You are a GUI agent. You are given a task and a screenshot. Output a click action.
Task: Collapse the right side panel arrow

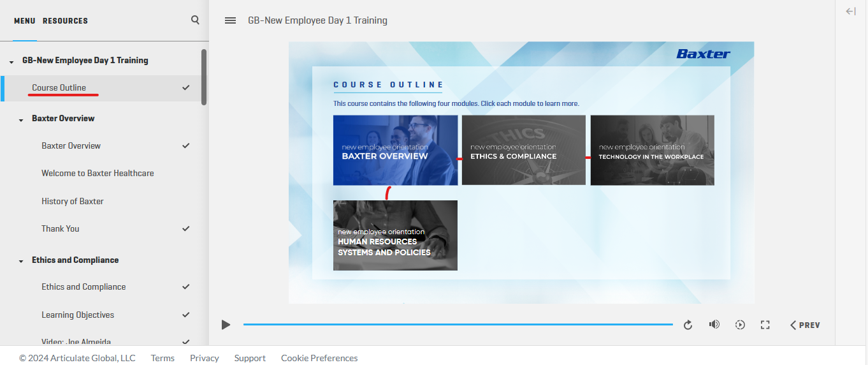click(851, 11)
